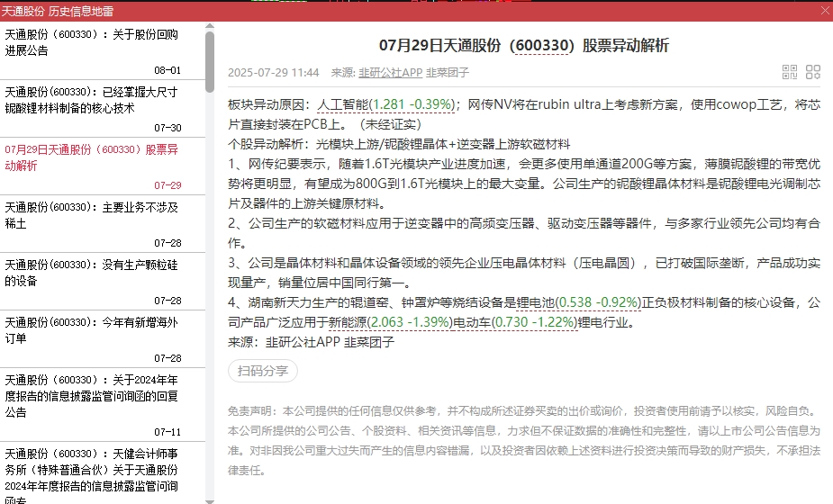Open the 韭研公社APP source link
This screenshot has width=833, height=504.
click(391, 73)
